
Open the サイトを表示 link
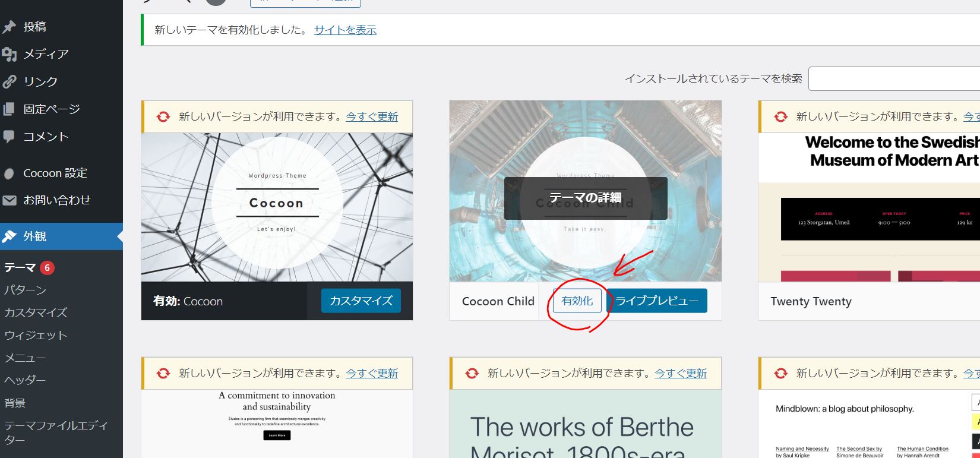coord(345,30)
